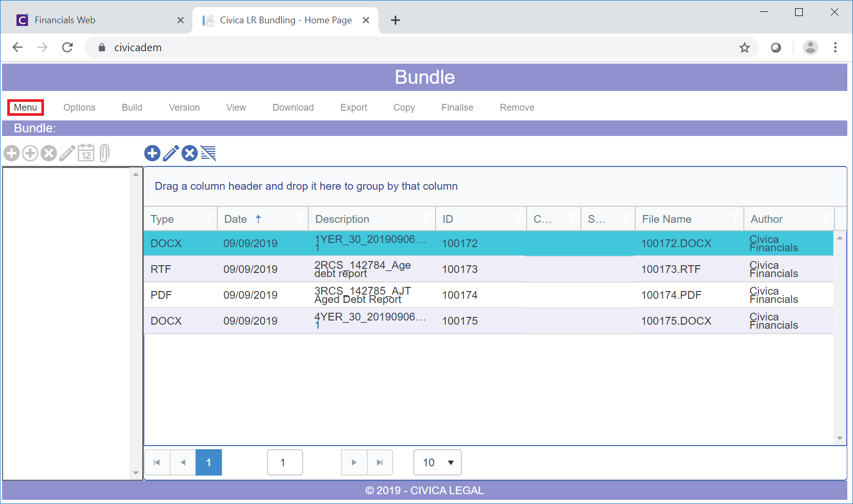Open the C… column filter icon

coord(572,219)
